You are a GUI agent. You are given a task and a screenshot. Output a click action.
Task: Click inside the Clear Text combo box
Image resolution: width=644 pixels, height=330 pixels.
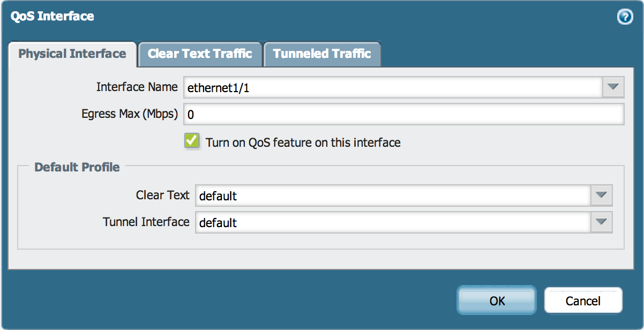pyautogui.click(x=375, y=196)
